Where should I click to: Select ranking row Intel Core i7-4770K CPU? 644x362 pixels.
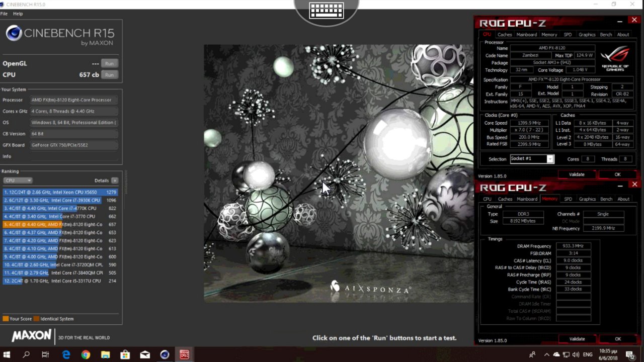pyautogui.click(x=60, y=208)
